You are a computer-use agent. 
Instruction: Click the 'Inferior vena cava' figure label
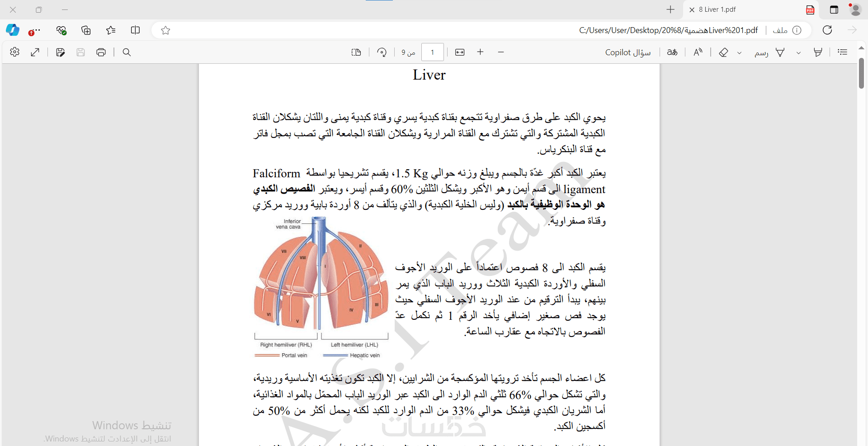pos(288,224)
